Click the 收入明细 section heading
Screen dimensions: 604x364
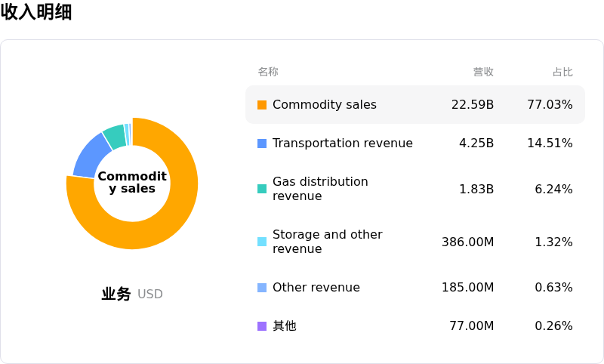(36, 11)
